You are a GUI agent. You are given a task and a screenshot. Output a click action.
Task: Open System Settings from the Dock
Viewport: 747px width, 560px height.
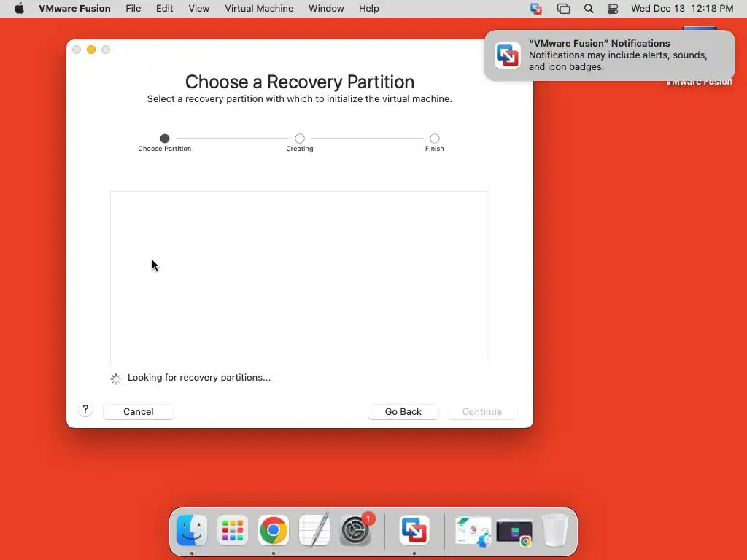[x=355, y=530]
